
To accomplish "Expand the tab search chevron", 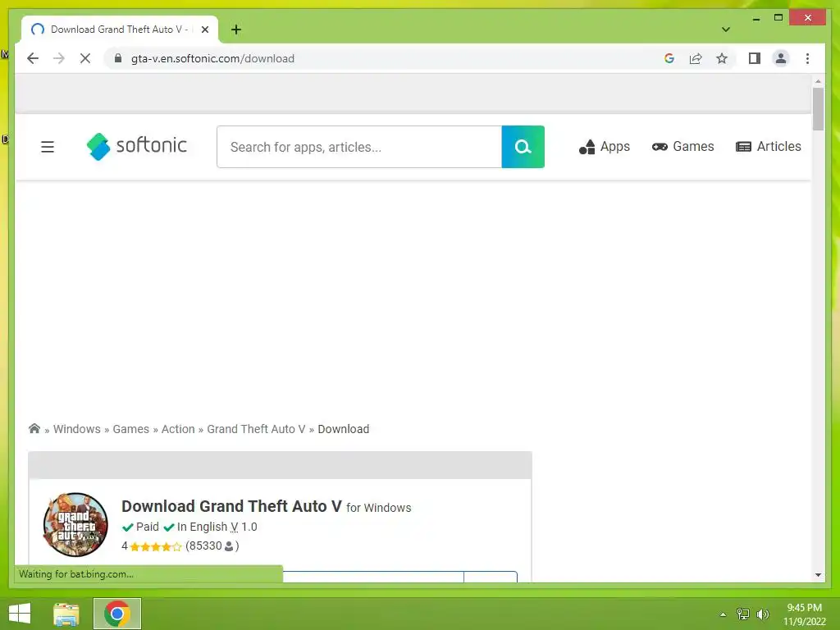I will [725, 30].
